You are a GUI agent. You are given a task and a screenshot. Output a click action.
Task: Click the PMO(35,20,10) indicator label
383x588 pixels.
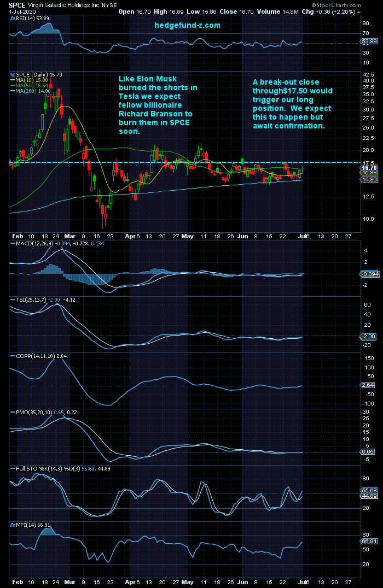click(x=34, y=413)
